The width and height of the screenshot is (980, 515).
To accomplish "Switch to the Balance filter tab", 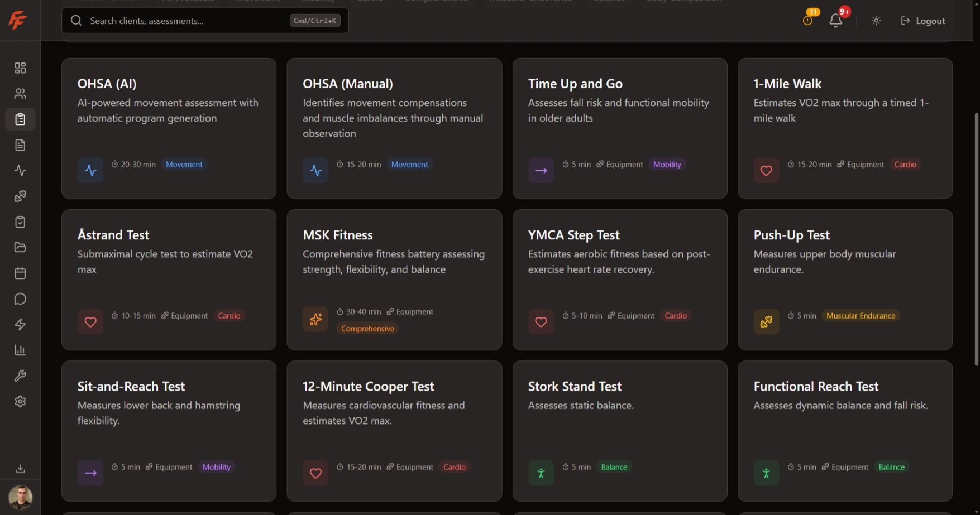I will (609, 2).
